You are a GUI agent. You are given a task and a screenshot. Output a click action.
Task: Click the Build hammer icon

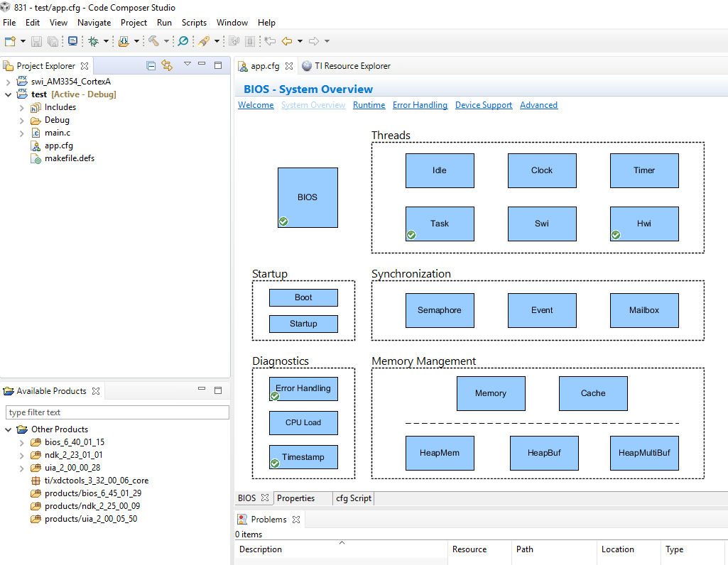tap(153, 41)
